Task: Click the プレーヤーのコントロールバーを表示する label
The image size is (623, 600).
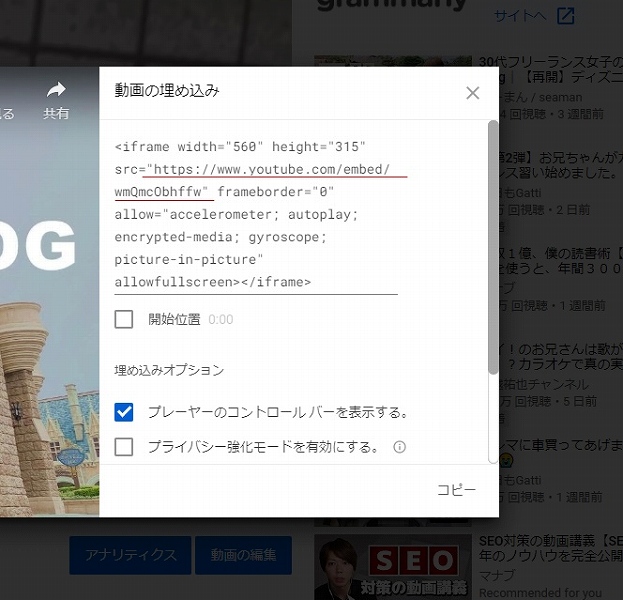Action: point(279,412)
